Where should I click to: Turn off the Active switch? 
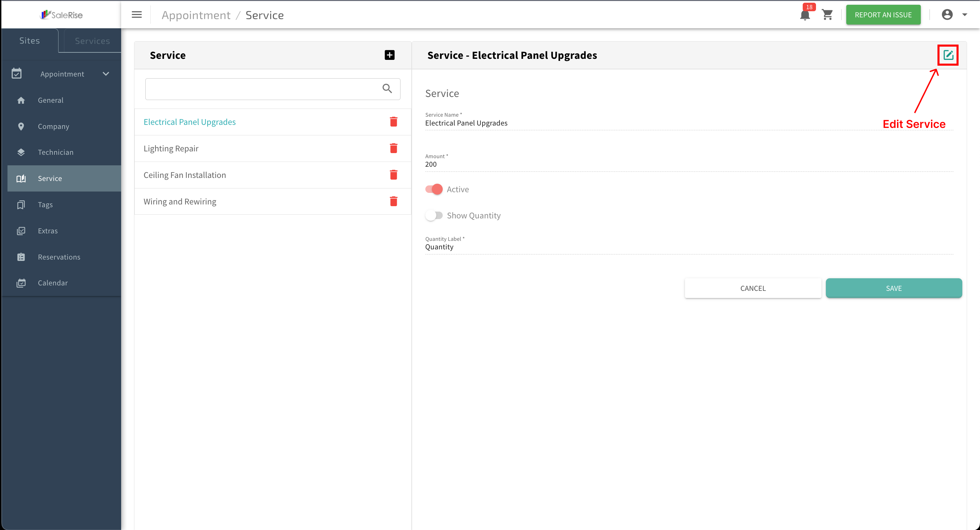tap(434, 189)
